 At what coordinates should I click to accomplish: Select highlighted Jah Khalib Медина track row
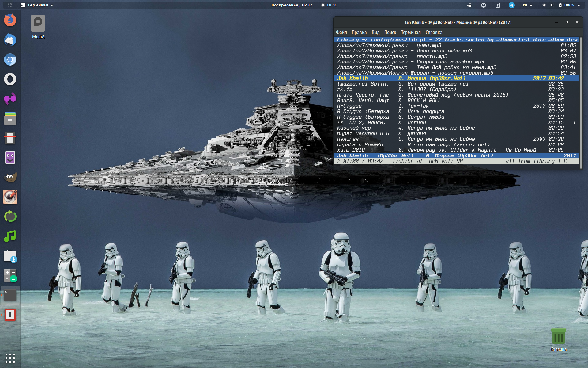point(456,78)
